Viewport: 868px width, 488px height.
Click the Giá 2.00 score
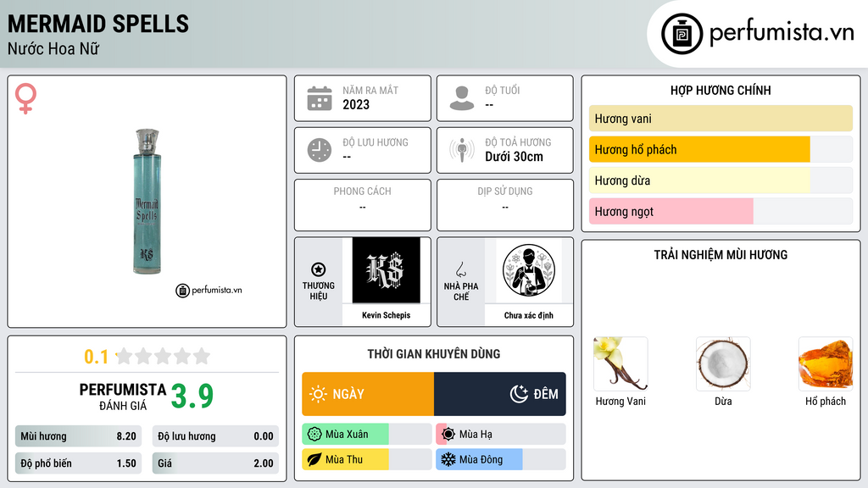point(215,463)
